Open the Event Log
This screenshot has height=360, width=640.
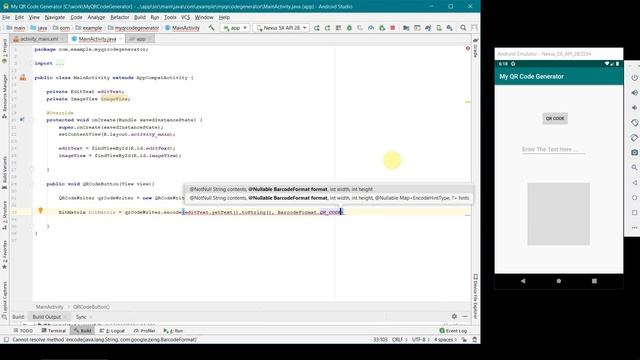[453, 331]
